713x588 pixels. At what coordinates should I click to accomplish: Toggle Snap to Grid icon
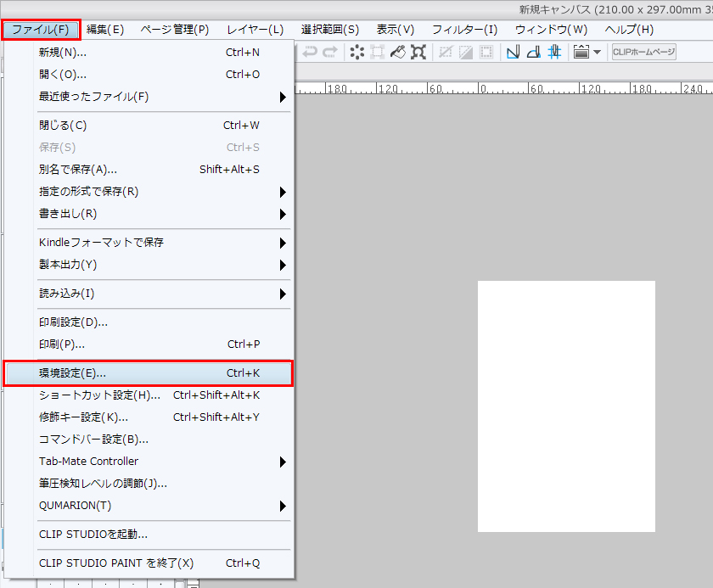click(x=554, y=53)
